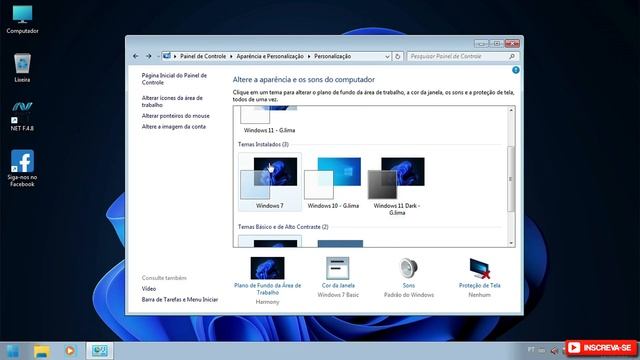Open Alterar ícones da área de trabalho
The width and height of the screenshot is (640, 360).
(172, 101)
